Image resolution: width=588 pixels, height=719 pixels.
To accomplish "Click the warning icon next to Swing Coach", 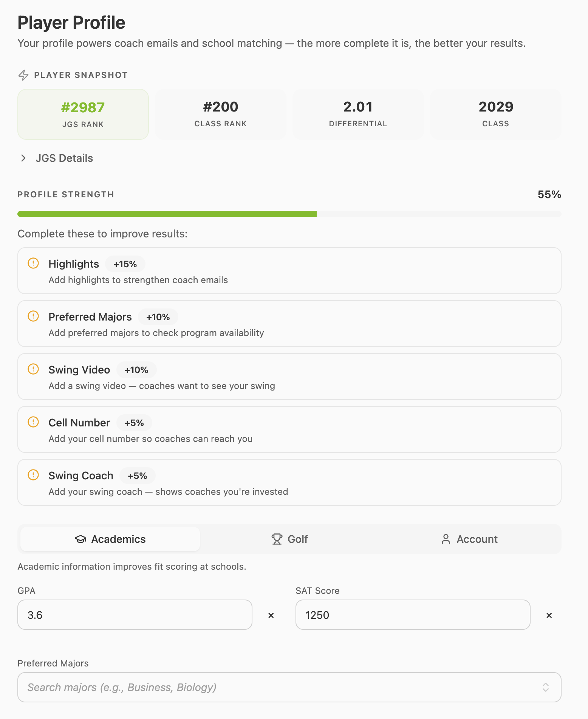I will coord(33,475).
